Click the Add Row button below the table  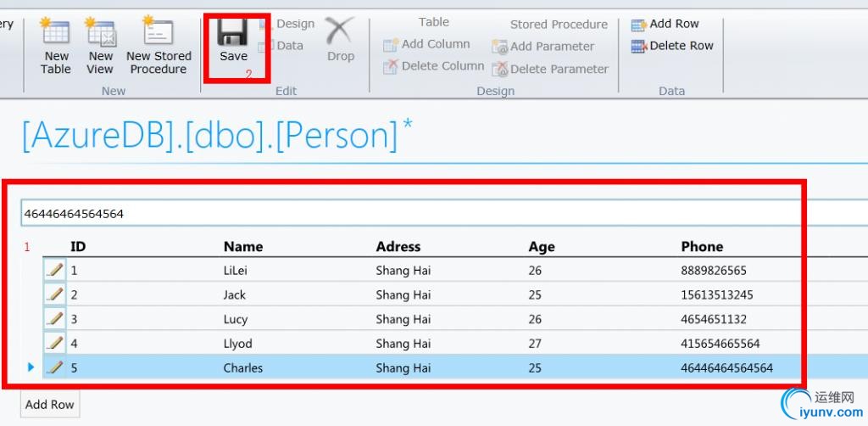coord(50,405)
